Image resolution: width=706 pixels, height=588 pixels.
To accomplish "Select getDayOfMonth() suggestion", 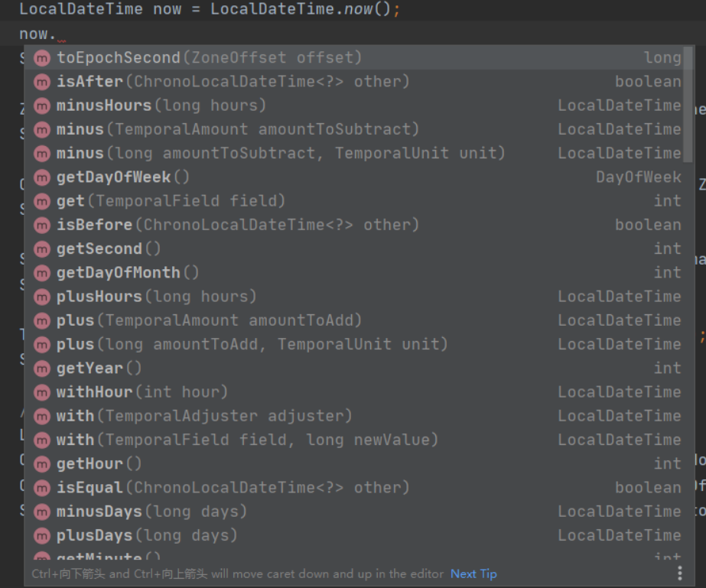I will point(127,273).
